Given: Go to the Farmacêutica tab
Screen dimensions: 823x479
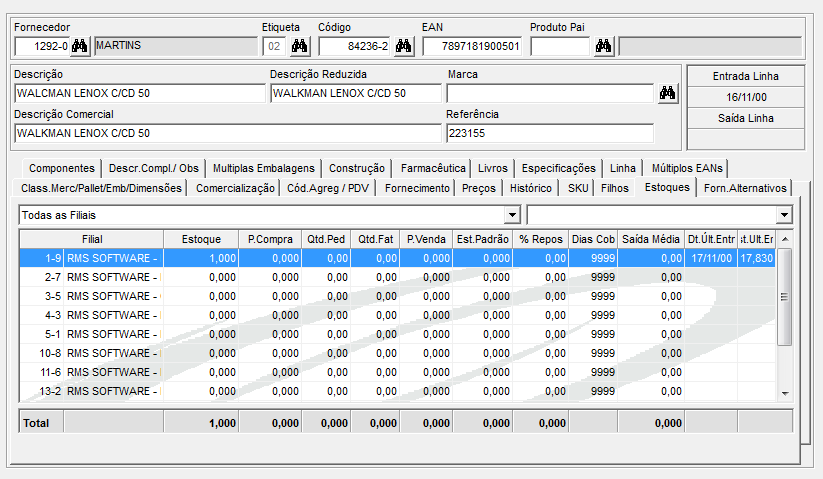Looking at the screenshot, I should [432, 168].
